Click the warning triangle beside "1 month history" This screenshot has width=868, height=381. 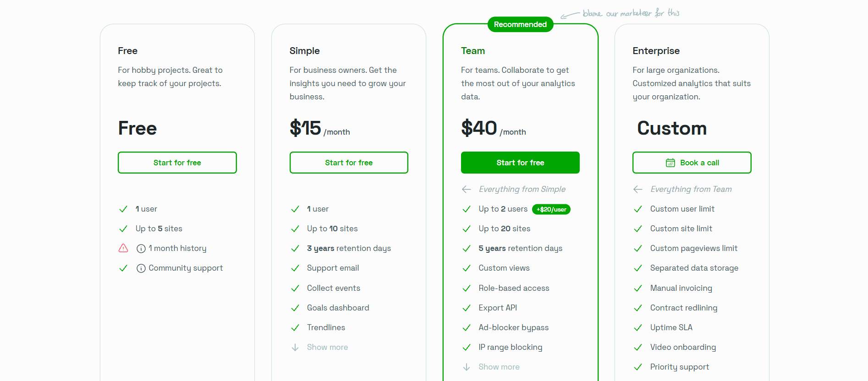coord(123,248)
